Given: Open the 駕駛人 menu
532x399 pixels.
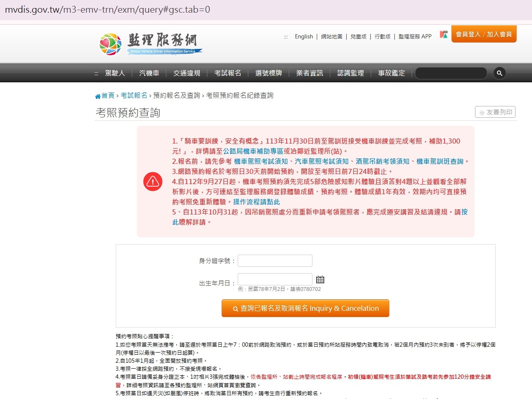Looking at the screenshot, I should 115,73.
